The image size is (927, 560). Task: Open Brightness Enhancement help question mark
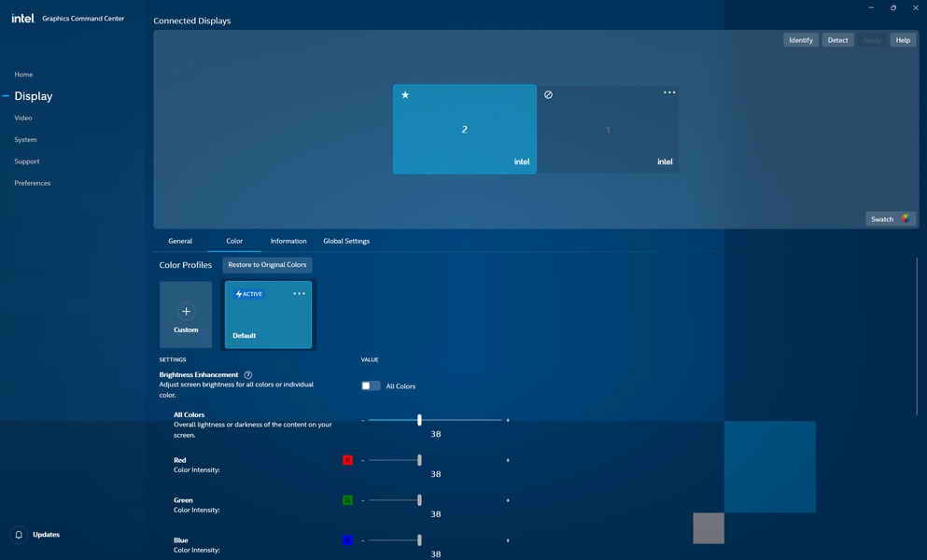click(x=248, y=375)
